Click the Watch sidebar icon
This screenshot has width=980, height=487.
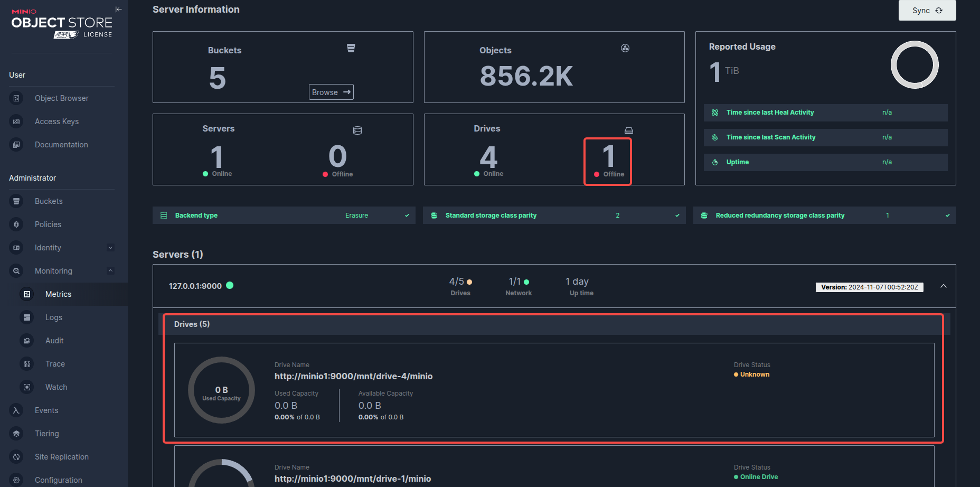coord(27,387)
